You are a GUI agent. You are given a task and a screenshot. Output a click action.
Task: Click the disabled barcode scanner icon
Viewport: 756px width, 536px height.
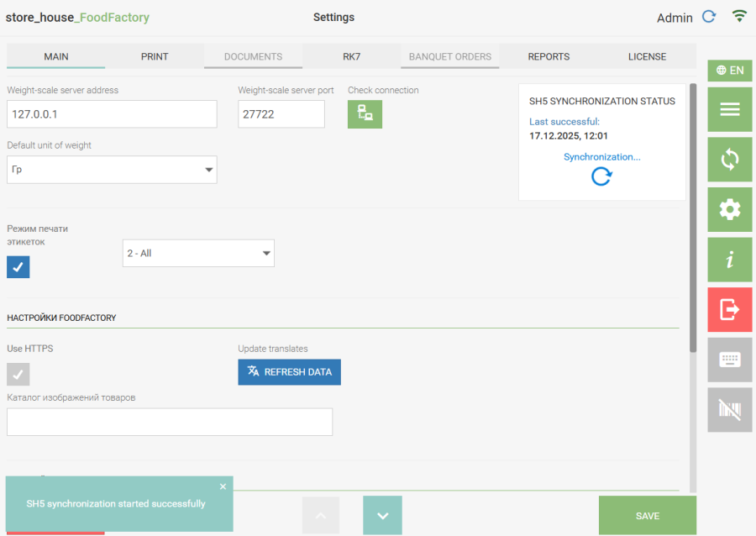coord(729,410)
